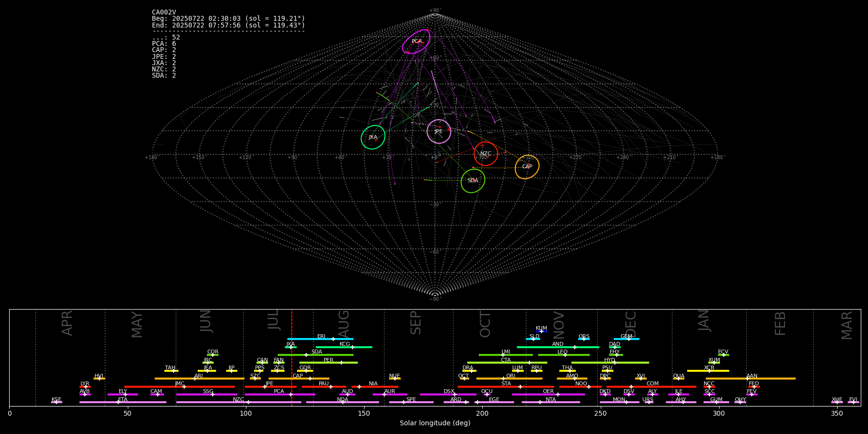Select the green SDA bar in the timeline
Image resolution: width=868 pixels, height=434 pixels.
(315, 354)
